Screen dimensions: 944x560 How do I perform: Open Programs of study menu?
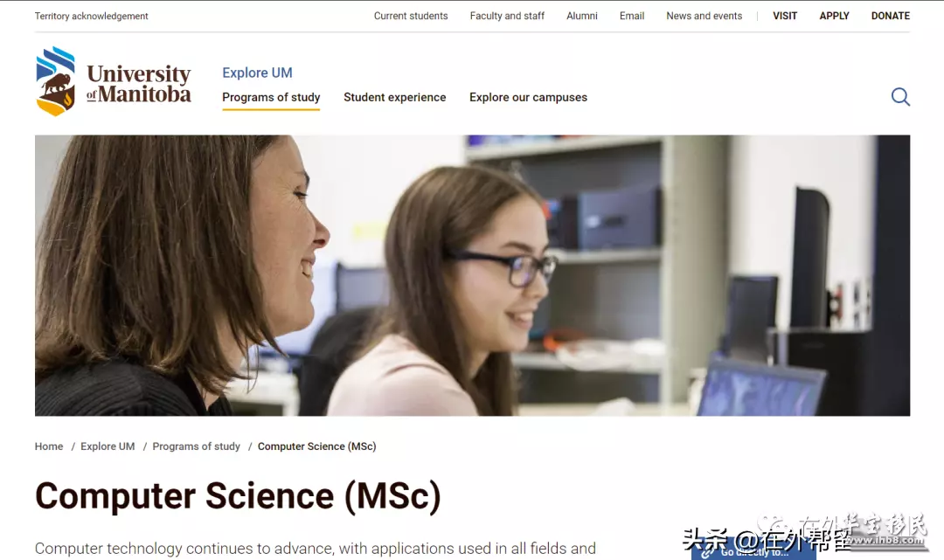pyautogui.click(x=271, y=98)
